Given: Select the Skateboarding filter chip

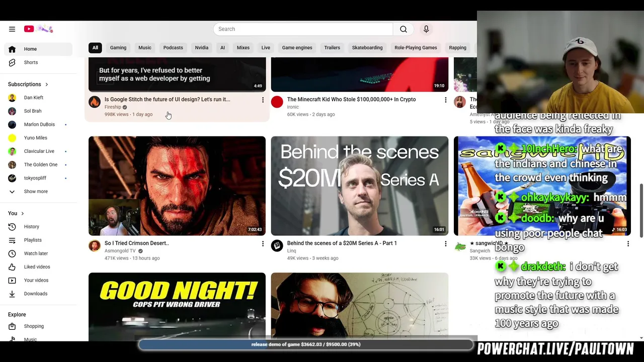Looking at the screenshot, I should point(367,48).
